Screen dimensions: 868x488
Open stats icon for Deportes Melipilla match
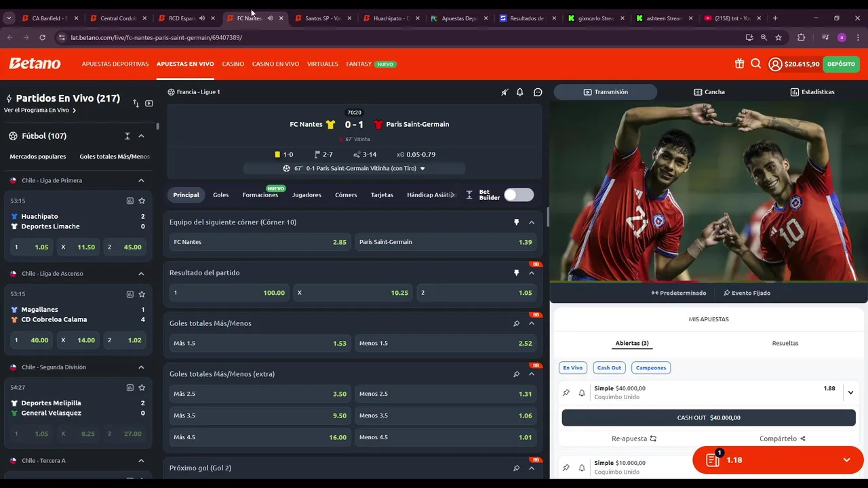(130, 388)
